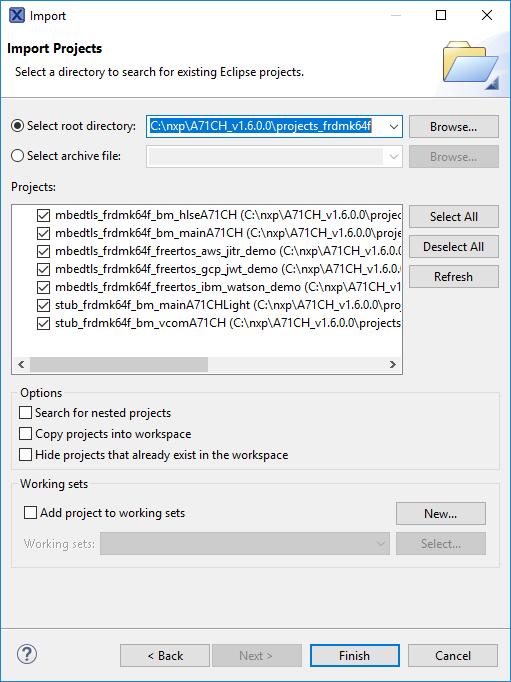This screenshot has width=511, height=682.
Task: Select the root directory radio button
Action: (17, 126)
